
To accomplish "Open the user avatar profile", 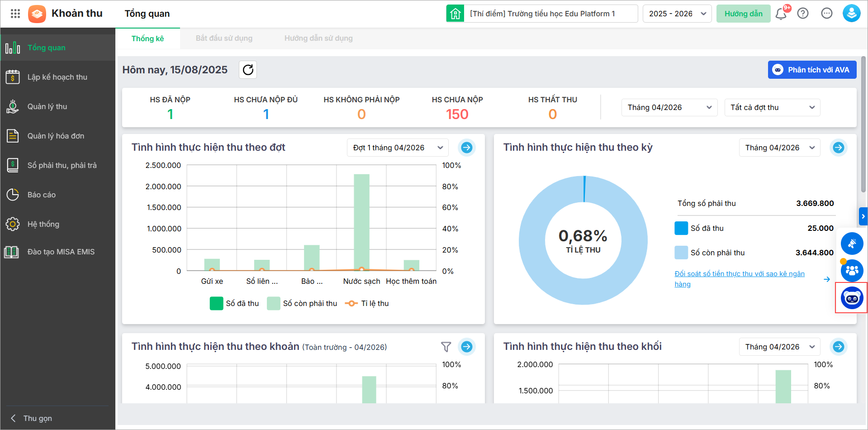I will [x=851, y=14].
